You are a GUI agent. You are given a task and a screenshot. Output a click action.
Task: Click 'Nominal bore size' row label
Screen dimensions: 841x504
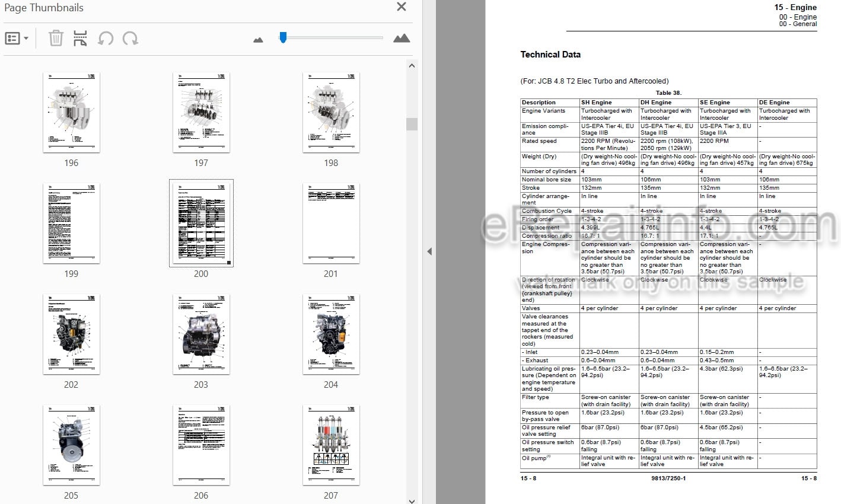[x=546, y=180]
